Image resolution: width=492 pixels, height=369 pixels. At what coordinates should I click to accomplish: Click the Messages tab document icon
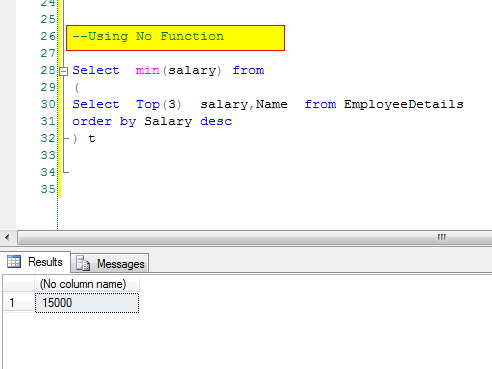83,263
